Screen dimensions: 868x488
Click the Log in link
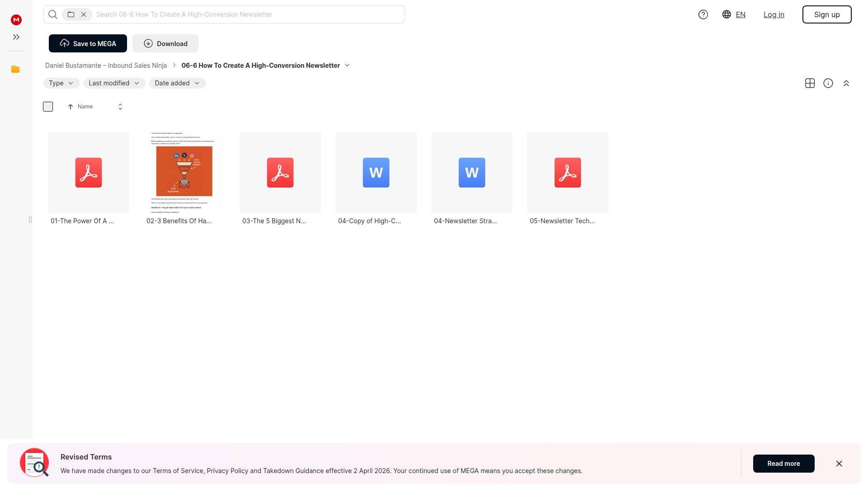[x=774, y=14]
